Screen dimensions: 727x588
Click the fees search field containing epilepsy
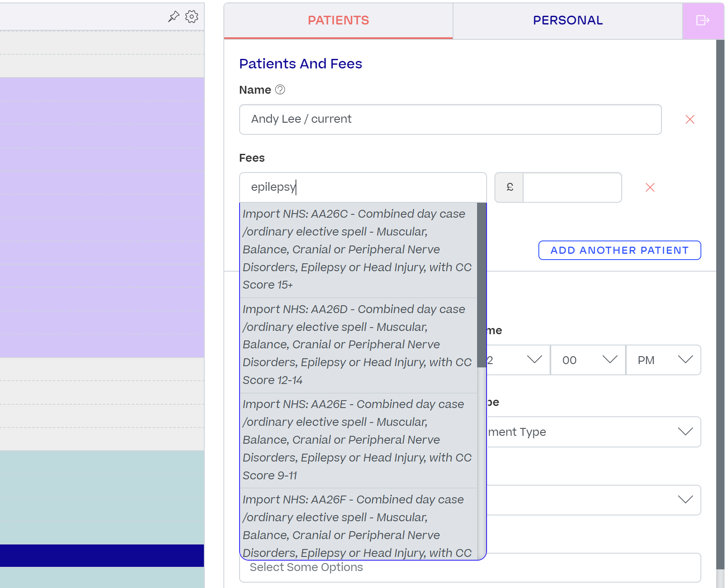[363, 187]
